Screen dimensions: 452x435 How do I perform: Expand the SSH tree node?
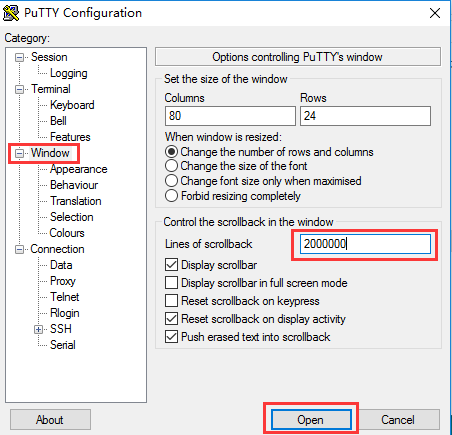point(38,329)
